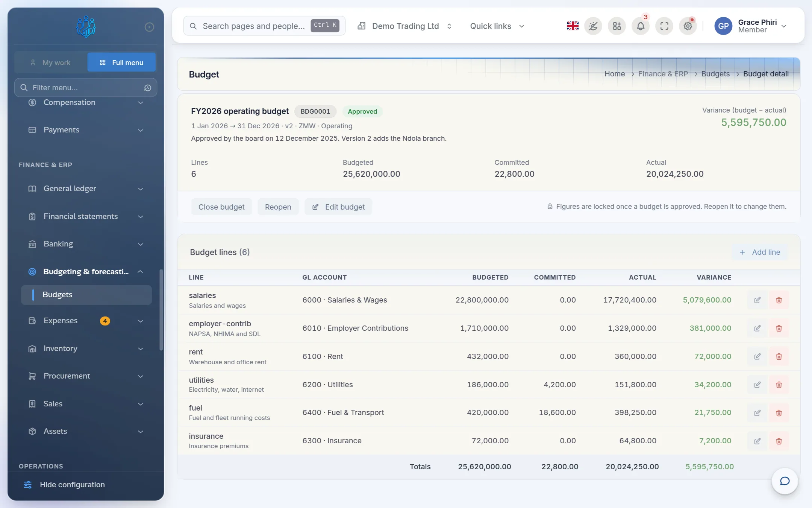Open notifications bell

641,26
